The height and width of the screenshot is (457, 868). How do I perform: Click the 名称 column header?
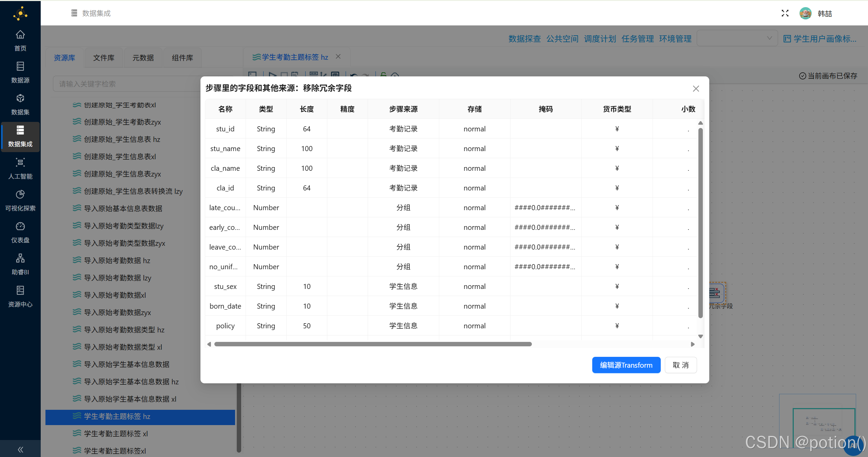226,109
